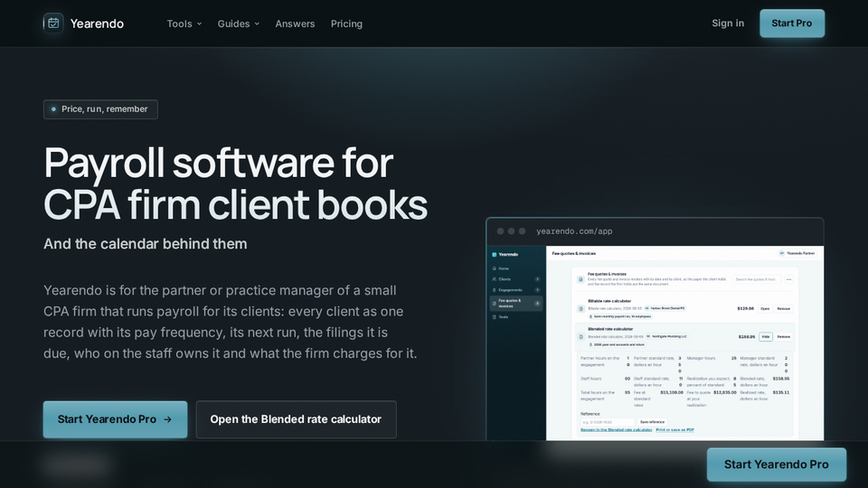Go to the Answers page
The height and width of the screenshot is (488, 868).
coord(295,23)
